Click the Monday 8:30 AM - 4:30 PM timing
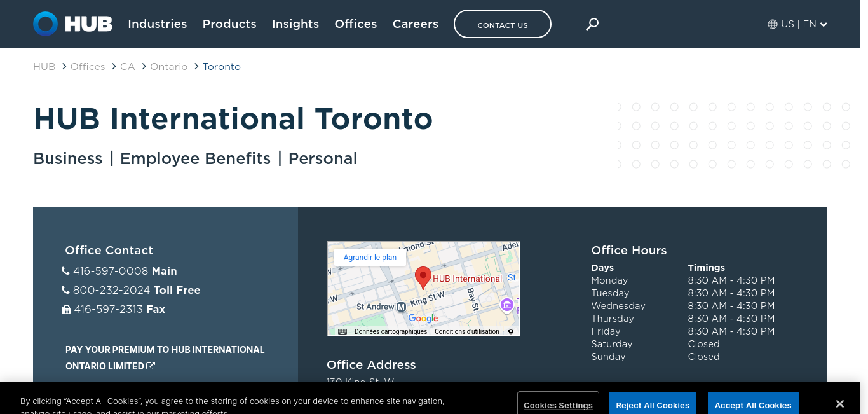 731,280
